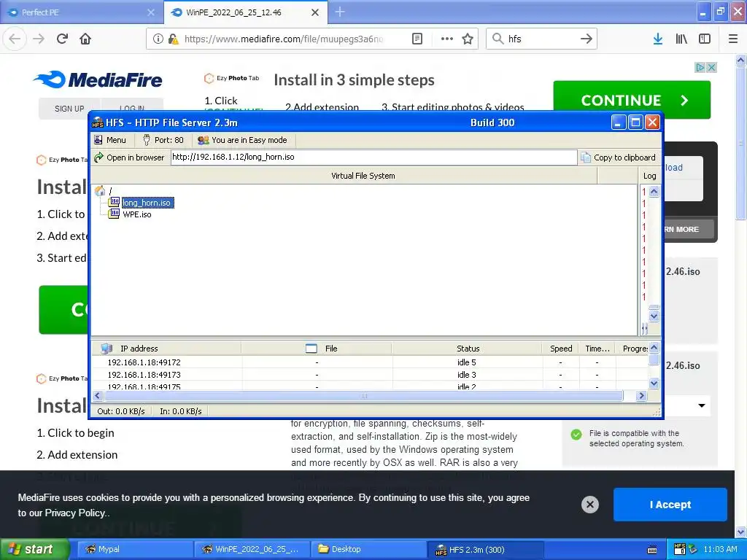Click the idle 3 status cell

pyautogui.click(x=467, y=375)
